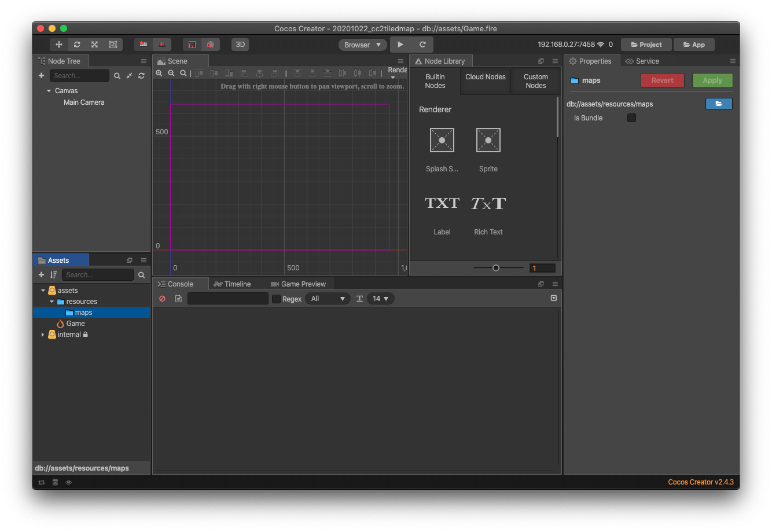
Task: Select the Splash Sprite renderer node
Action: pyautogui.click(x=442, y=150)
